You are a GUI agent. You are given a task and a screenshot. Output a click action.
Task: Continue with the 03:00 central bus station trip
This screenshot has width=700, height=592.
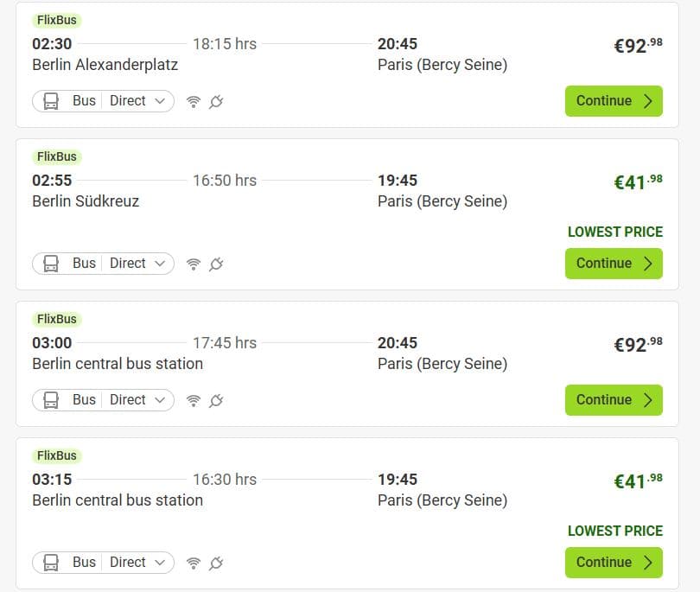pyautogui.click(x=614, y=400)
